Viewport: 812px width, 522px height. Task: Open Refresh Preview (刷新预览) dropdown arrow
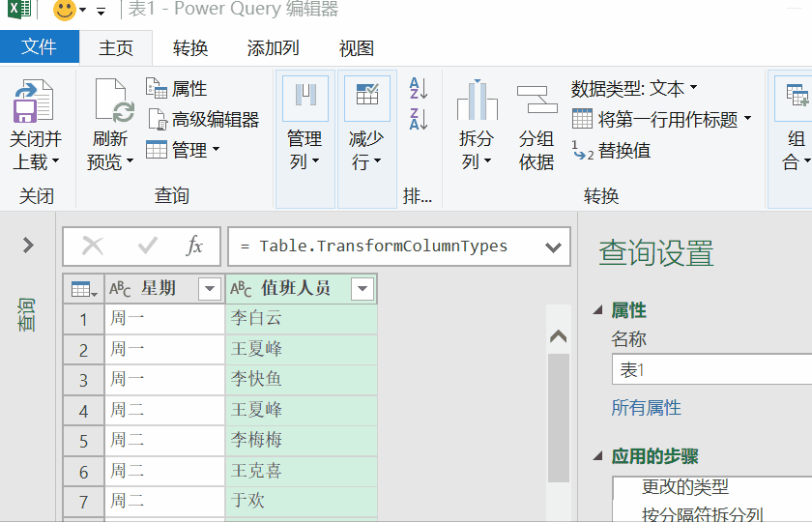130,160
